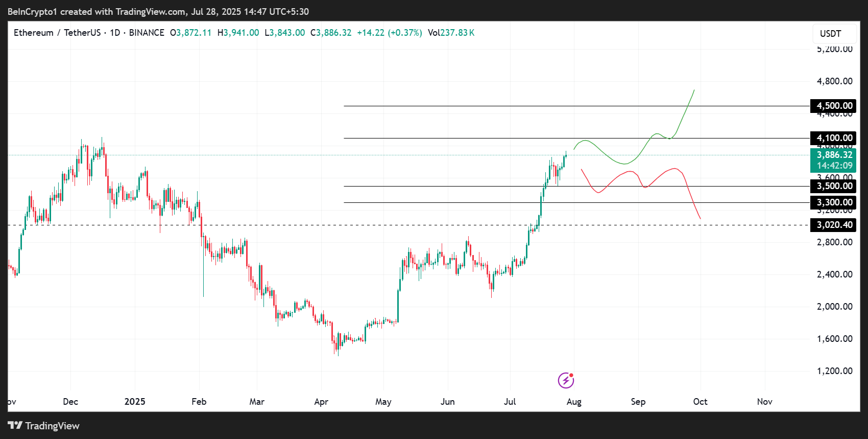Screen dimensions: 868x439
Task: Select the 3,500.00 support label
Action: click(x=833, y=186)
